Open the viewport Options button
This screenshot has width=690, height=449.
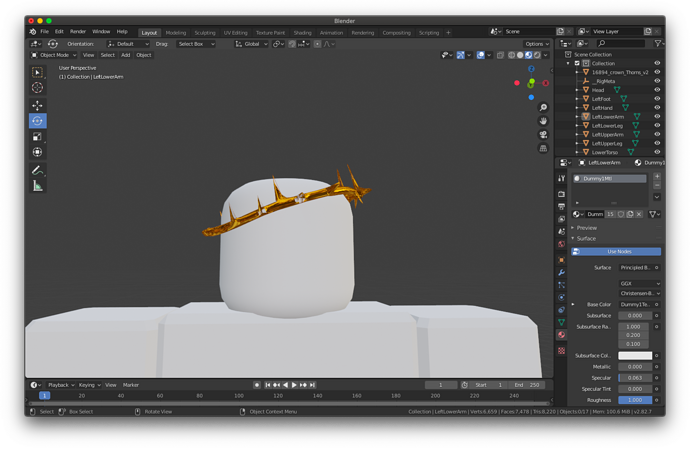[536, 44]
